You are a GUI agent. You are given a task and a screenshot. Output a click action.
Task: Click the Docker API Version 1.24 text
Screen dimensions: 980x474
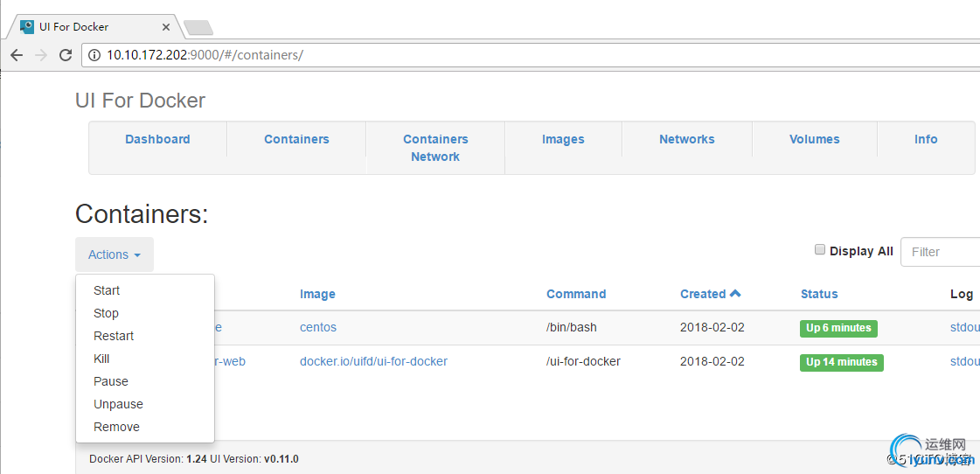148,459
